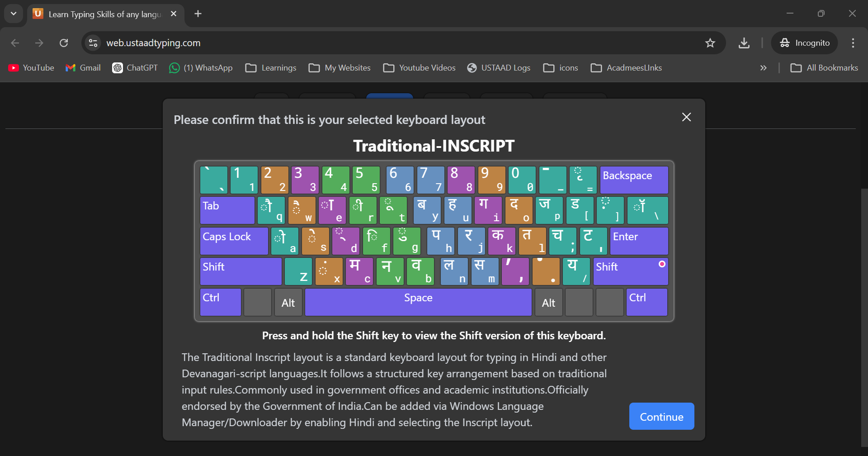
Task: Click the Space bar key
Action: (418, 302)
